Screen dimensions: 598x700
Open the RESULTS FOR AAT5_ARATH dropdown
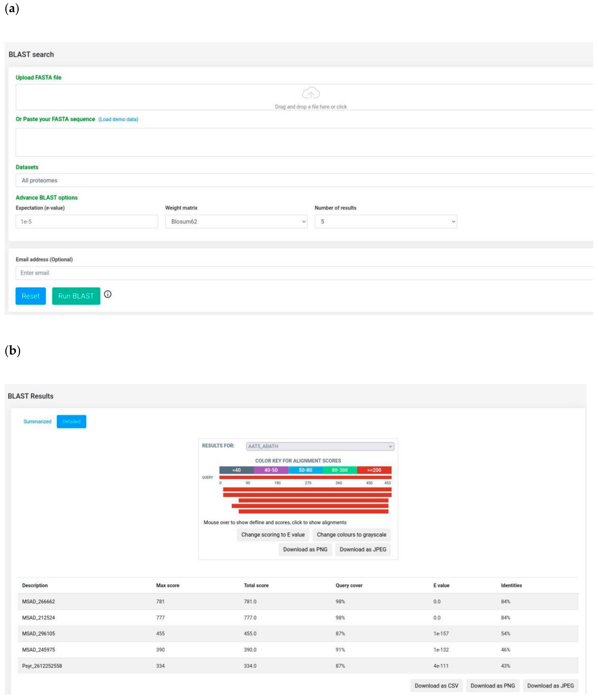pos(320,446)
